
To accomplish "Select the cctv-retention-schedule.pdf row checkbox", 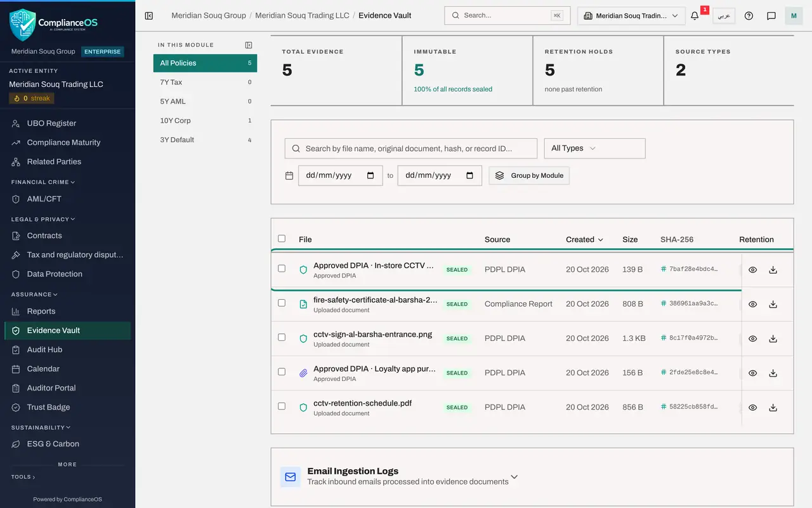I will 282,406.
